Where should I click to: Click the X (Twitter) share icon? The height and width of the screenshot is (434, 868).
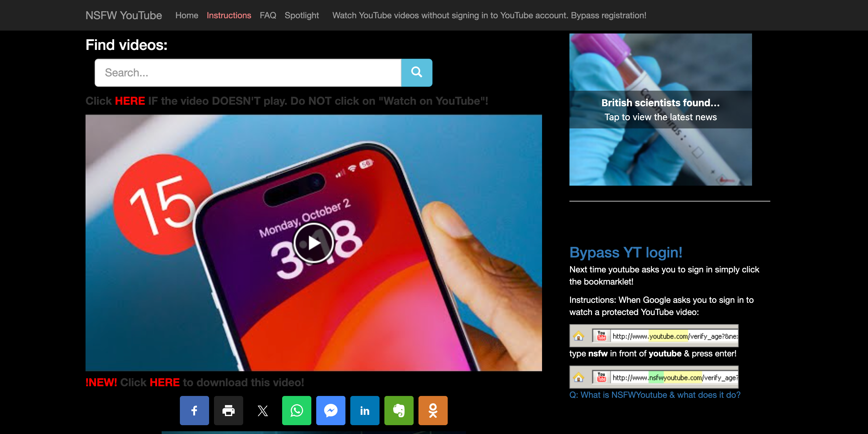point(262,410)
